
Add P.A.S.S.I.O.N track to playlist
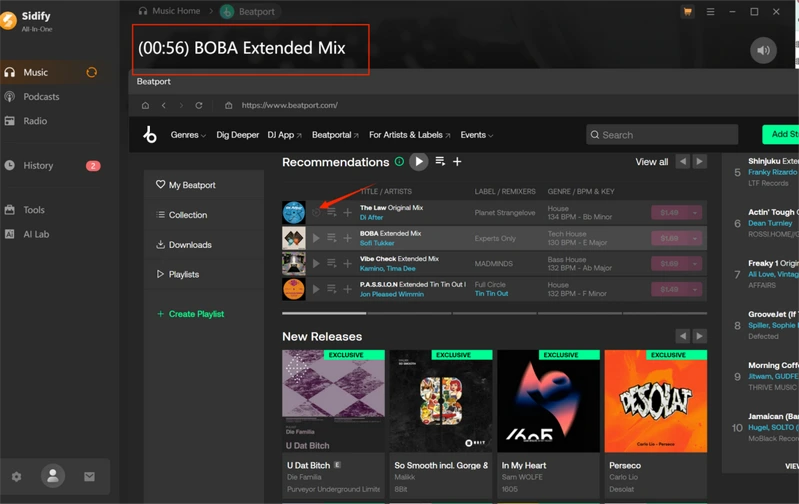point(348,289)
